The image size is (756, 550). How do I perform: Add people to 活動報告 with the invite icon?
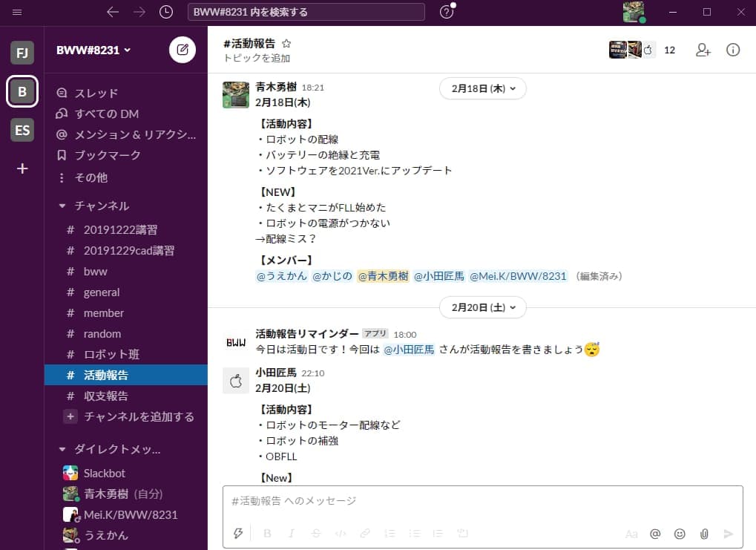click(702, 50)
